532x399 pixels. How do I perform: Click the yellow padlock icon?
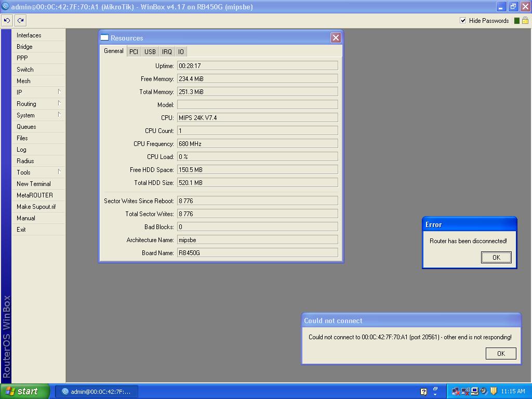(525, 20)
